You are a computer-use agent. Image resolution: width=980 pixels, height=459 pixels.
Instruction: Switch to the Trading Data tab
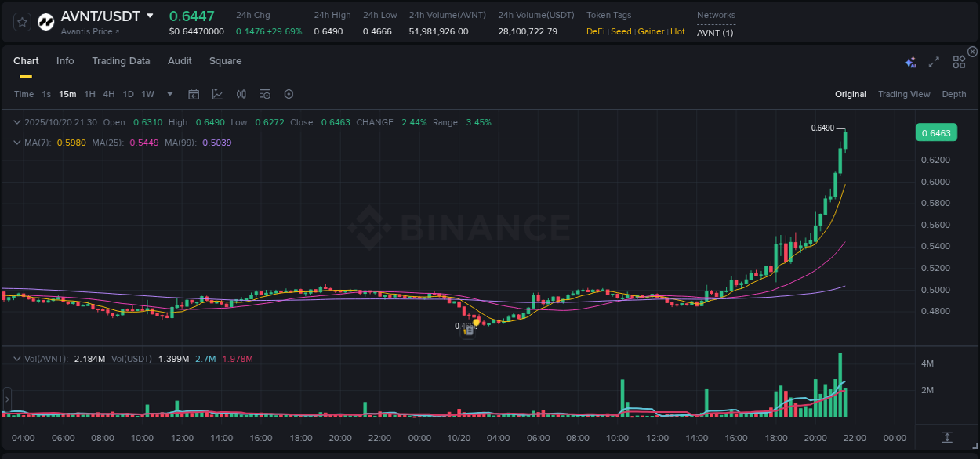click(121, 60)
